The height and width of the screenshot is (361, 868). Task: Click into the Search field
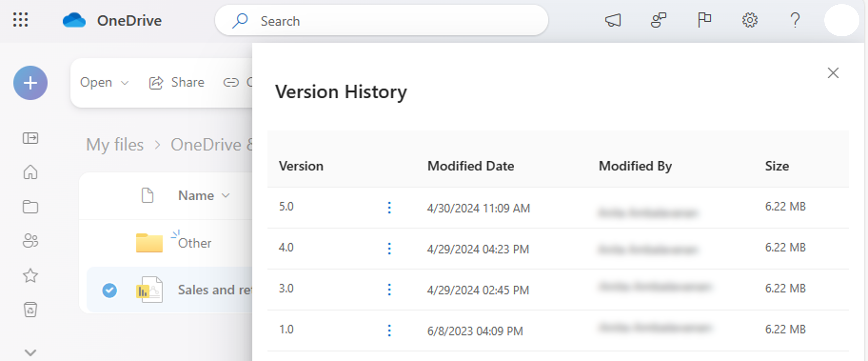(381, 21)
